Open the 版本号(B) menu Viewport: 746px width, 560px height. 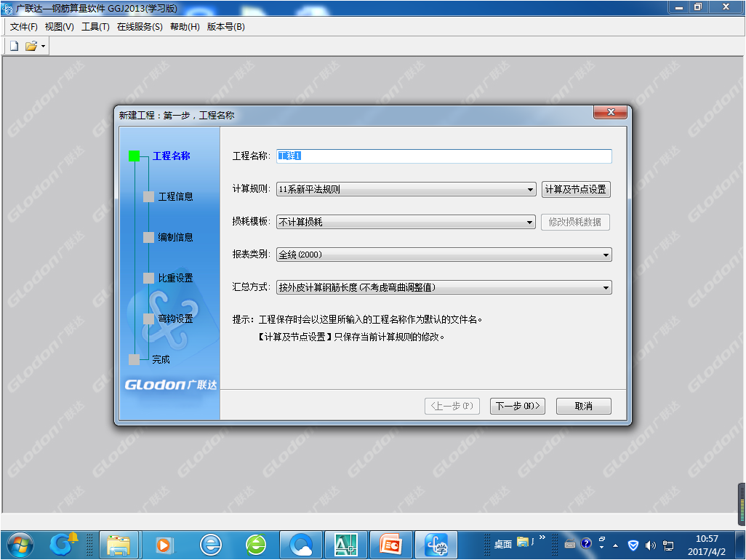(x=225, y=27)
